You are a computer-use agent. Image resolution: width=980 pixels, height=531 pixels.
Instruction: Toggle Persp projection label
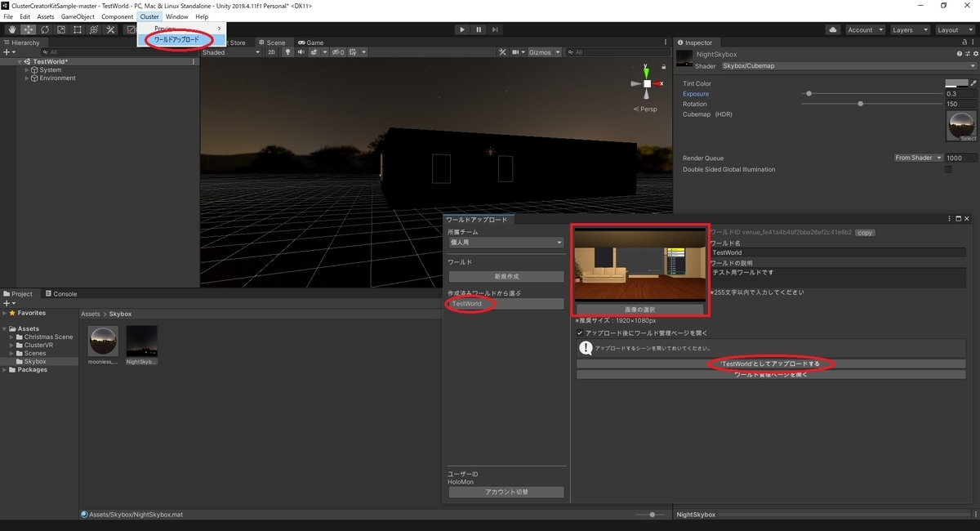point(645,109)
